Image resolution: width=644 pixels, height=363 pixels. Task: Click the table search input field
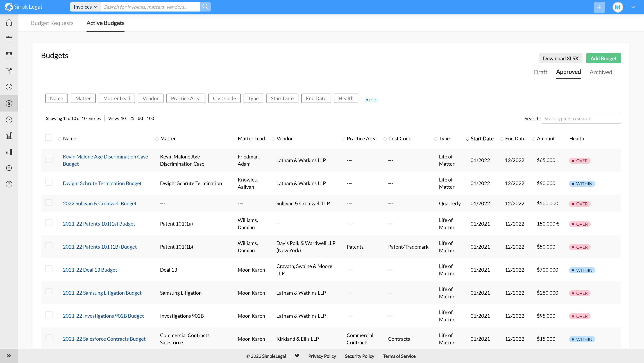point(581,119)
